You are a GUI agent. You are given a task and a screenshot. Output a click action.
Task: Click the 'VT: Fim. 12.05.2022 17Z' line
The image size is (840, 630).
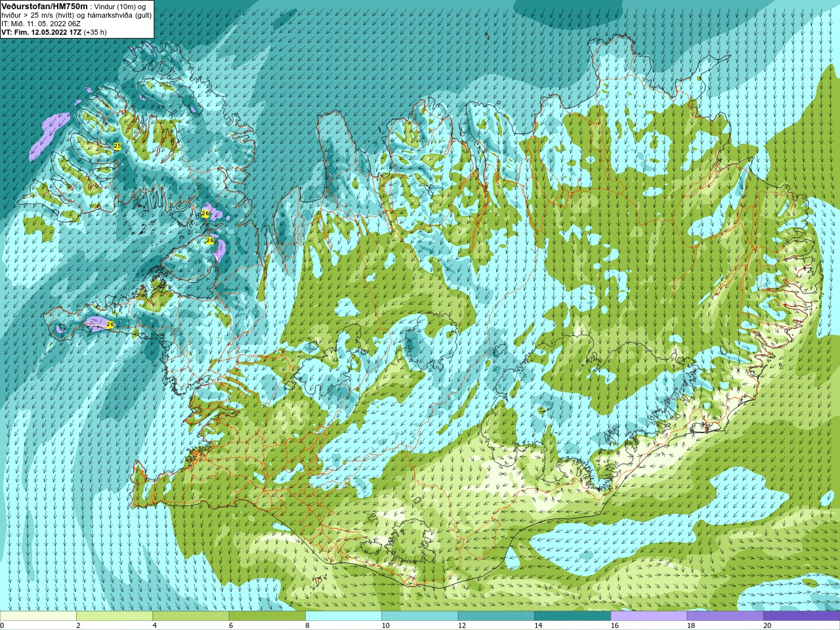(x=41, y=32)
